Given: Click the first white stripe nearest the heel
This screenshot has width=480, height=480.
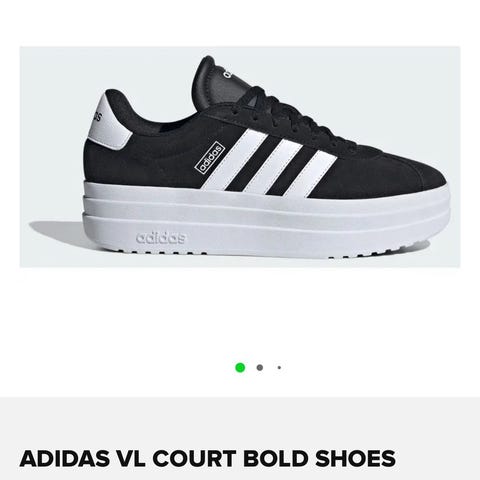Looking at the screenshot, I should 235,159.
